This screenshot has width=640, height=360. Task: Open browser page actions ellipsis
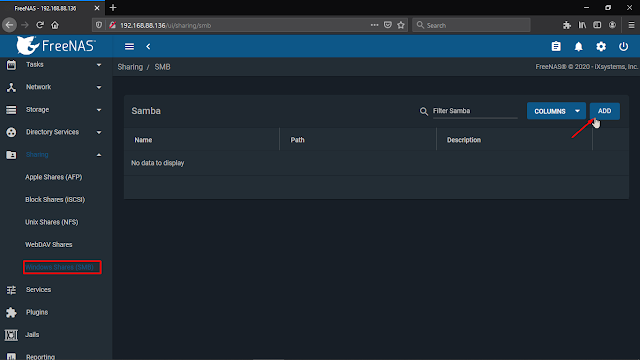(374, 25)
